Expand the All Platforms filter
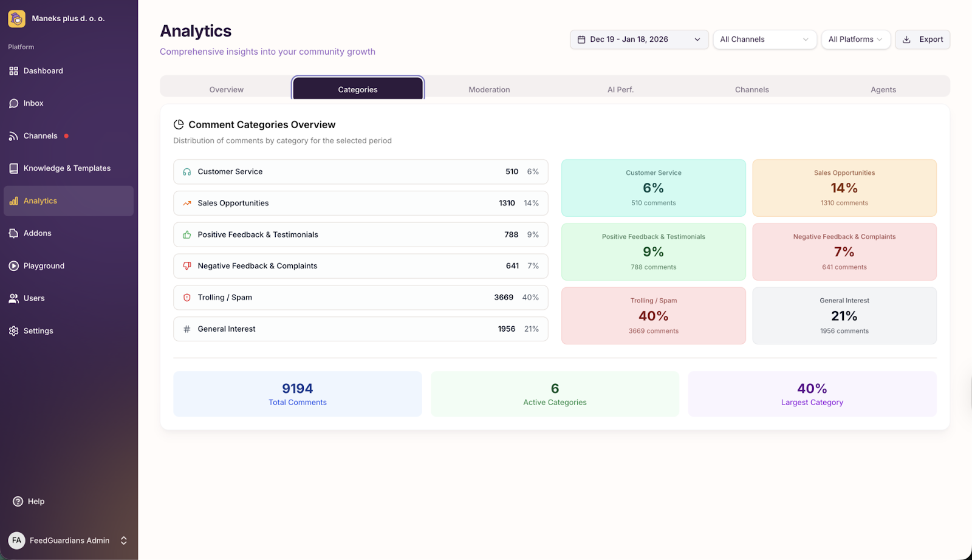Viewport: 972px width, 560px height. [x=855, y=39]
